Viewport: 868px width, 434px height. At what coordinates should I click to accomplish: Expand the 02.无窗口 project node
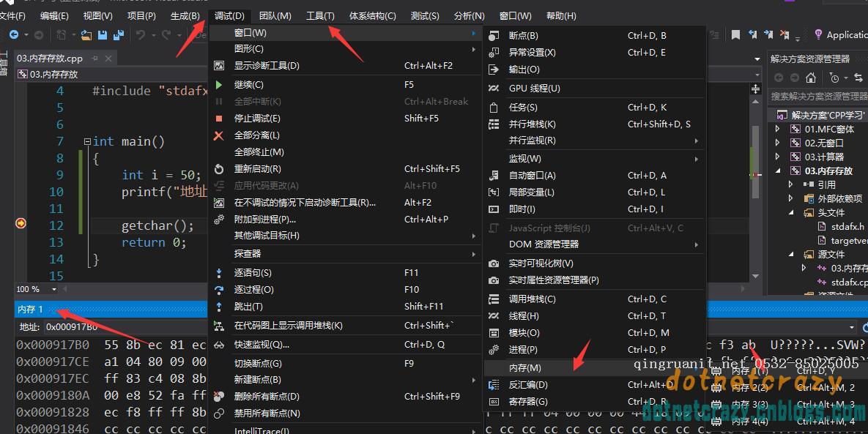778,143
